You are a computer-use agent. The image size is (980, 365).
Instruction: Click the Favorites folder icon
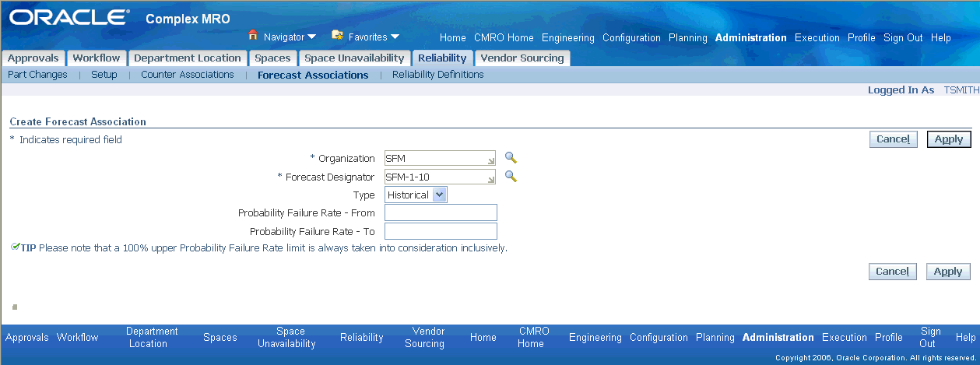338,36
